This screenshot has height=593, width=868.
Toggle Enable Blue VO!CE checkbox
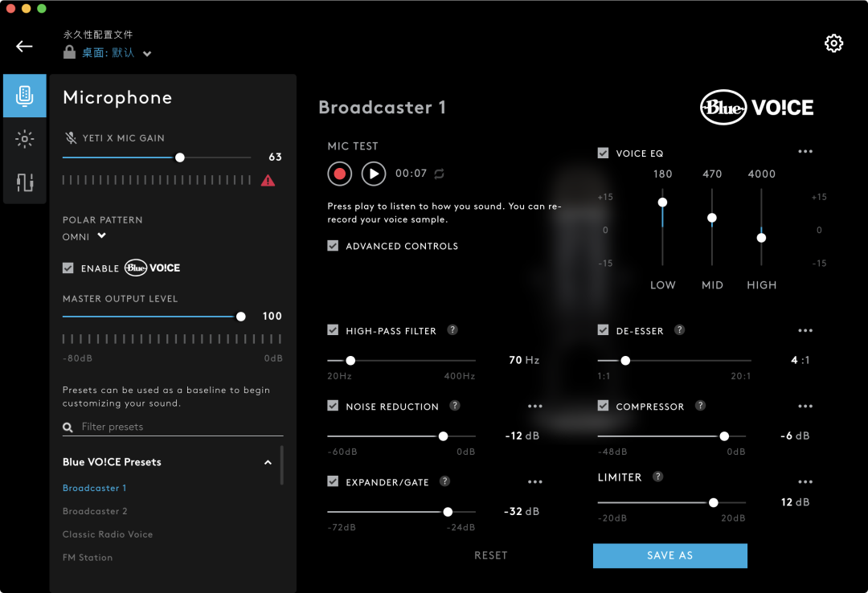(x=68, y=268)
